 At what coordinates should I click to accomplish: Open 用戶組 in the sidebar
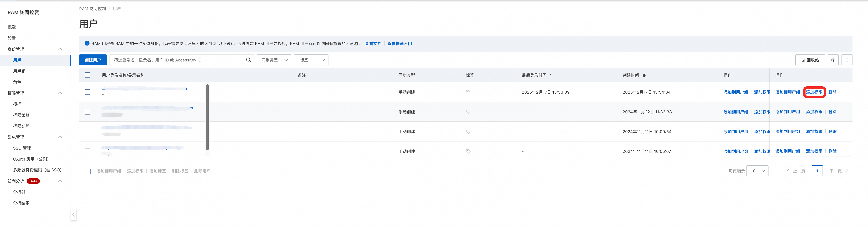pos(19,71)
